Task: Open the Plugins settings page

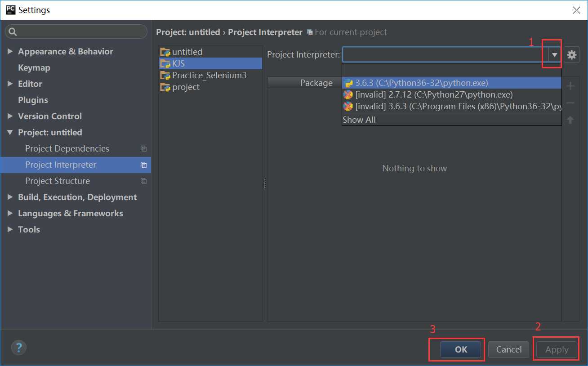Action: (33, 100)
